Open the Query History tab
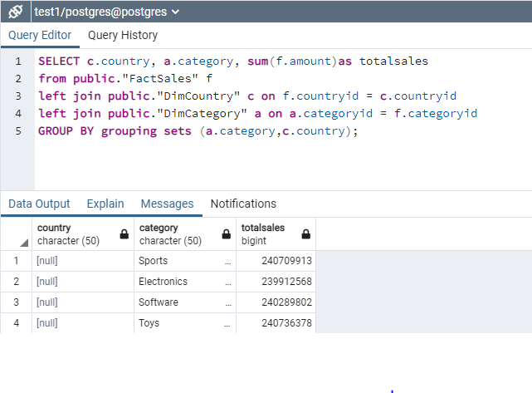This screenshot has height=393, width=532. pyautogui.click(x=123, y=35)
